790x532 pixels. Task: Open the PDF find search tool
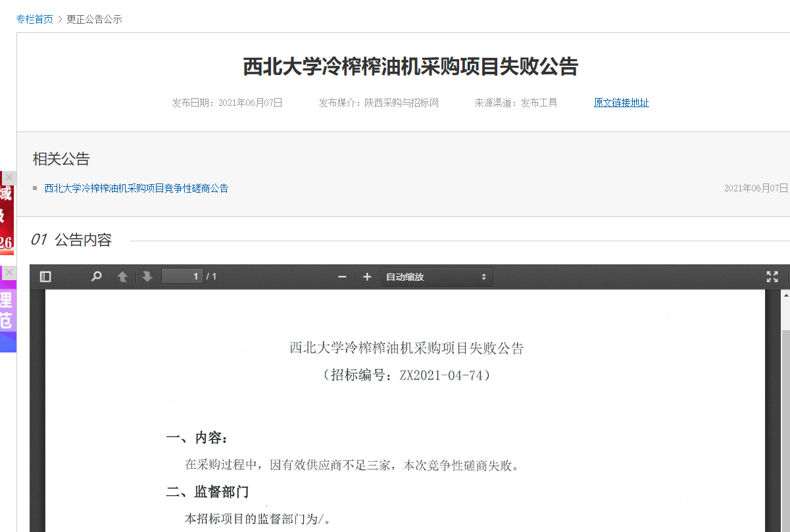point(97,277)
